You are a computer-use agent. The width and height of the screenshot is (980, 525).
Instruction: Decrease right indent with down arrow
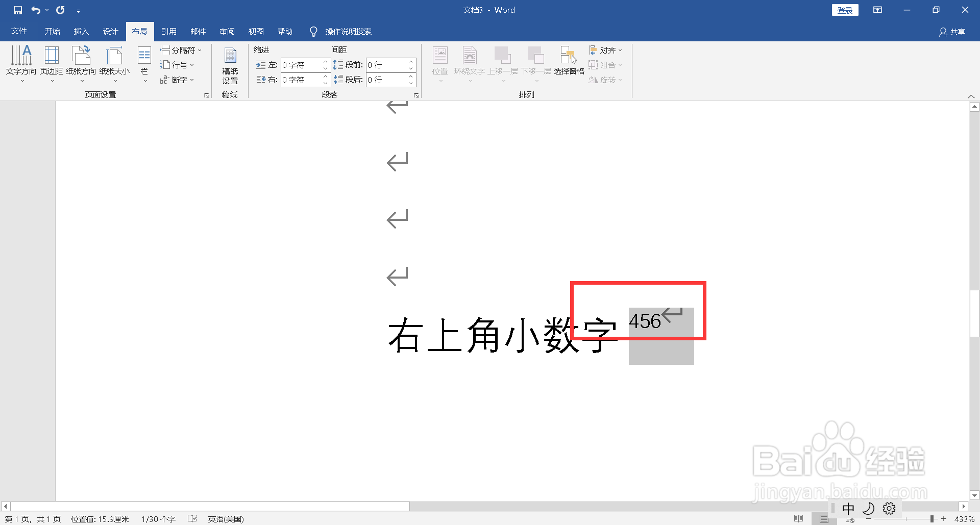(x=326, y=83)
